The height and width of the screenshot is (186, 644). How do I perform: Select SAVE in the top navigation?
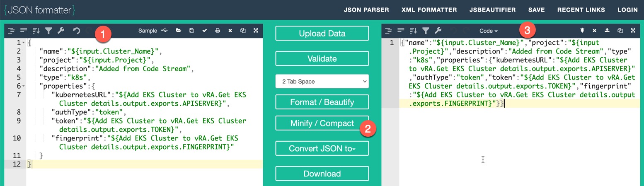click(x=537, y=10)
